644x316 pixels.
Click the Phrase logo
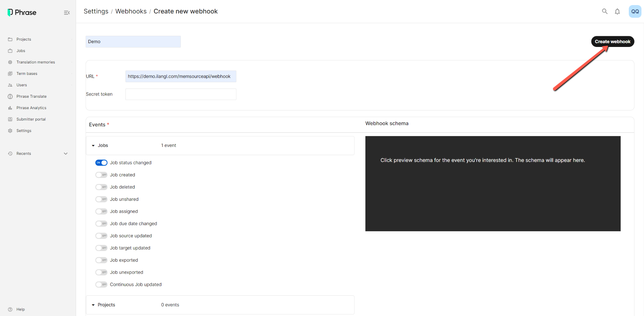click(22, 12)
